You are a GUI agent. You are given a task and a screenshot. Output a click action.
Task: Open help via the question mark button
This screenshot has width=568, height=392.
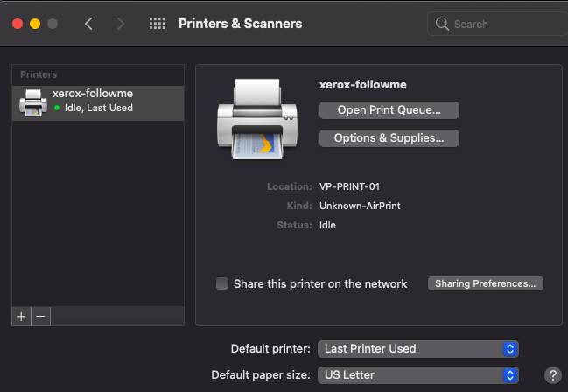552,374
